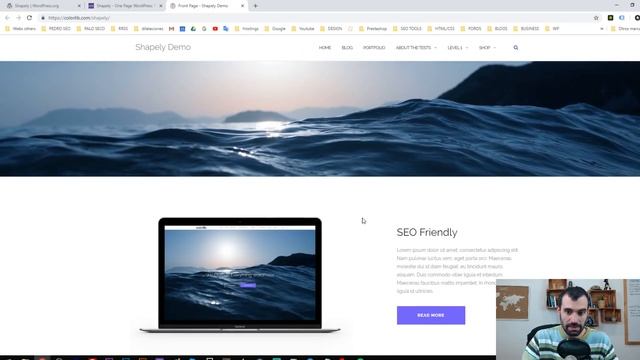Open the WP bookmark folder
The image size is (640, 360).
552,29
